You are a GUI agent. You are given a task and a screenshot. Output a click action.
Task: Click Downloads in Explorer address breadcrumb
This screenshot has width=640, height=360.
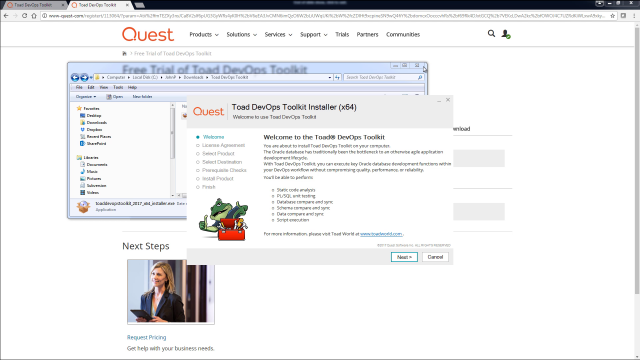pyautogui.click(x=193, y=77)
